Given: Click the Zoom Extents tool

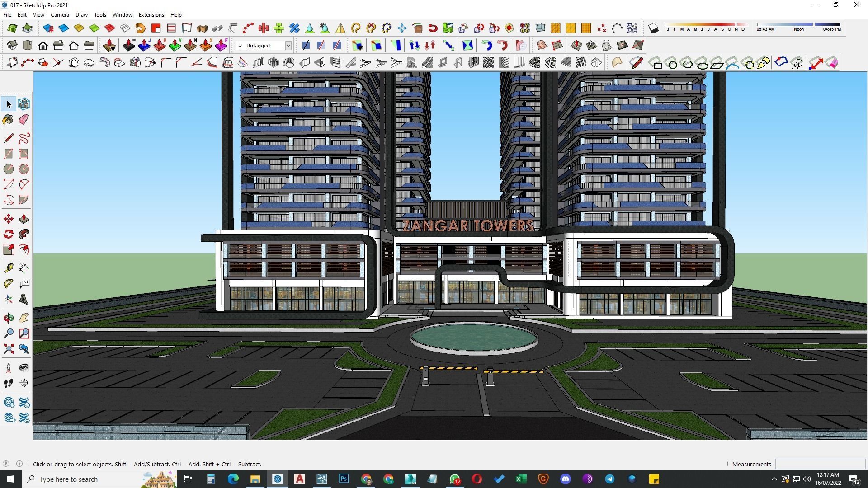Looking at the screenshot, I should (x=9, y=349).
